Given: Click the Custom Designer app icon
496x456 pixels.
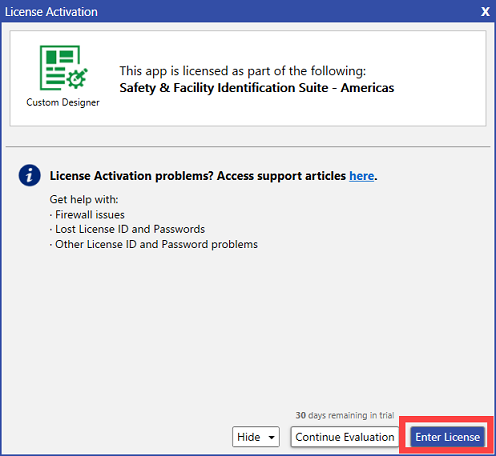Looking at the screenshot, I should coord(63,68).
